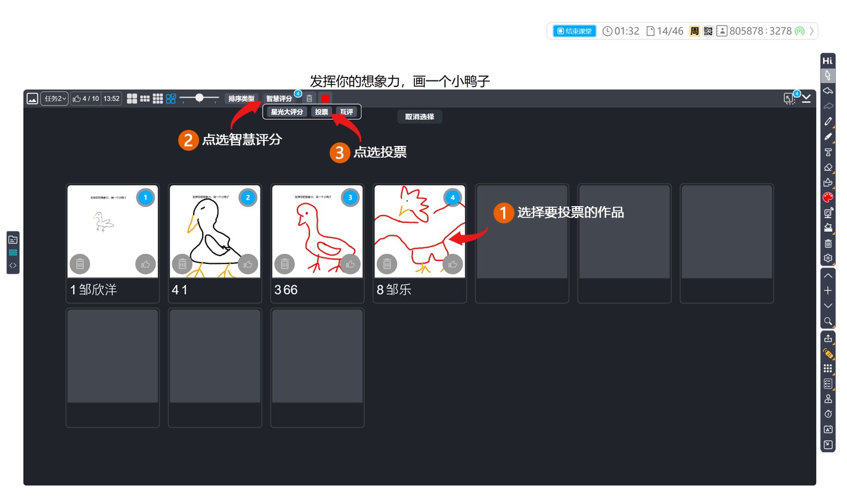Open the QR code icon in status bar

pyautogui.click(x=708, y=31)
